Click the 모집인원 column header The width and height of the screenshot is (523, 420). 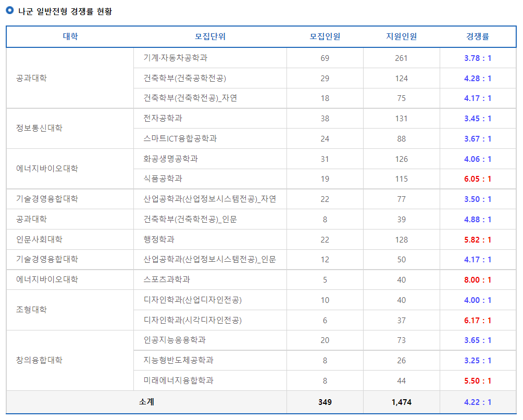pyautogui.click(x=325, y=36)
